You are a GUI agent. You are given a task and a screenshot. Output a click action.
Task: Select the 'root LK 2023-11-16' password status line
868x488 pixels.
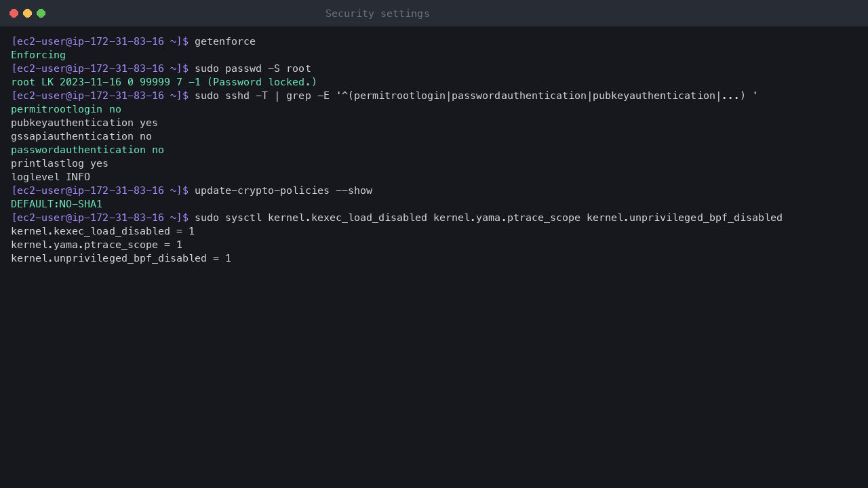tap(164, 82)
